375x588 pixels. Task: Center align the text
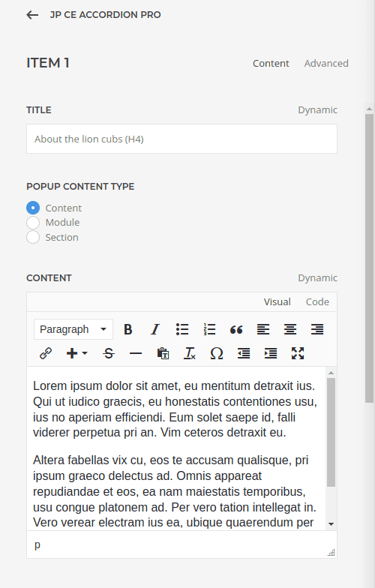click(x=290, y=329)
